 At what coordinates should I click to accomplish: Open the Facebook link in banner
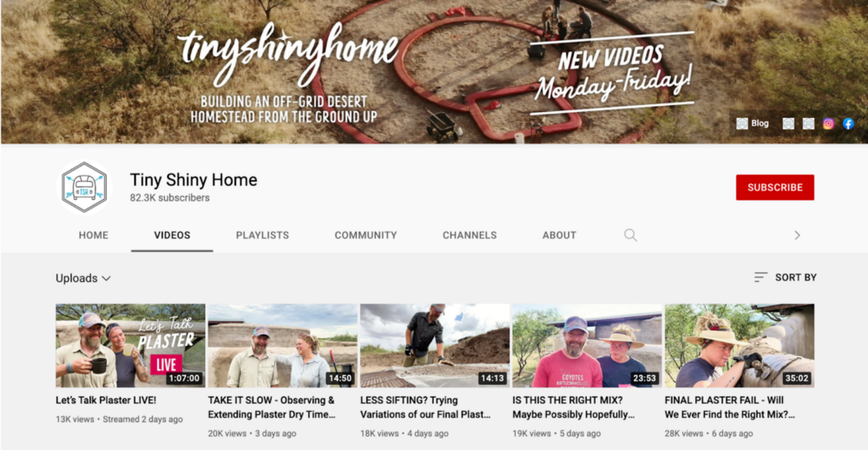848,123
